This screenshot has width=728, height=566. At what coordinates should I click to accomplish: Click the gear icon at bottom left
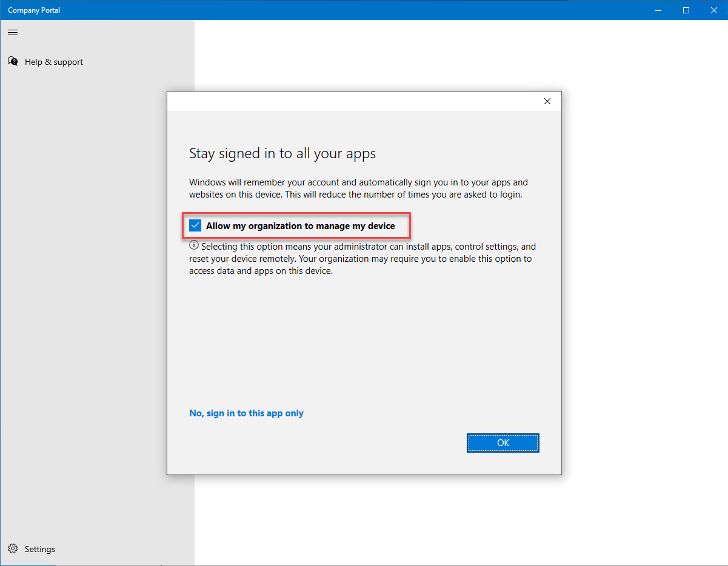[13, 548]
